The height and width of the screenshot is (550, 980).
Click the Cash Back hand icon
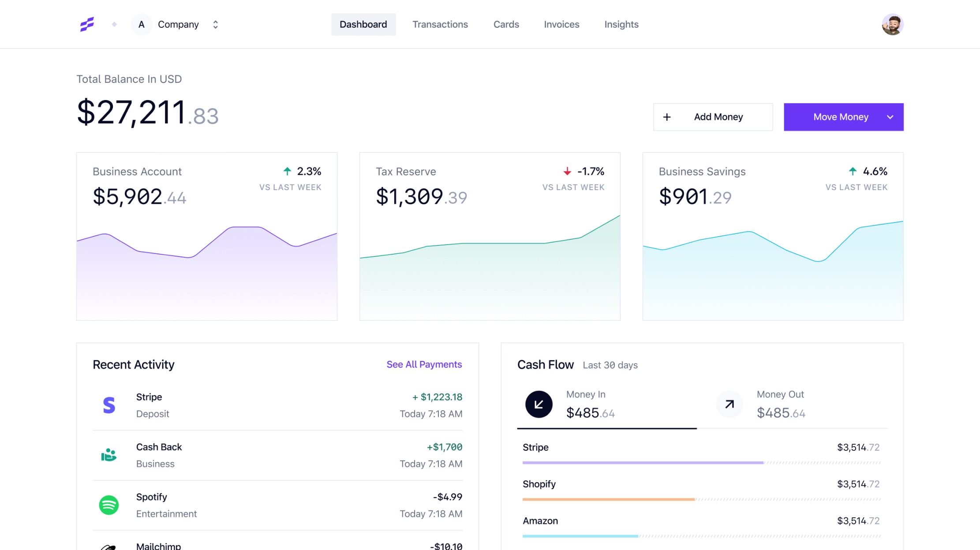108,455
